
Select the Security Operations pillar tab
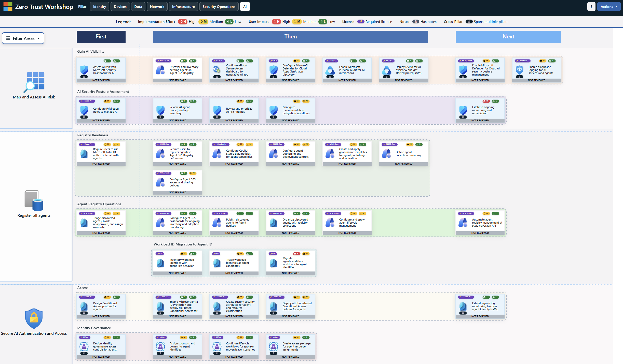[x=219, y=7]
